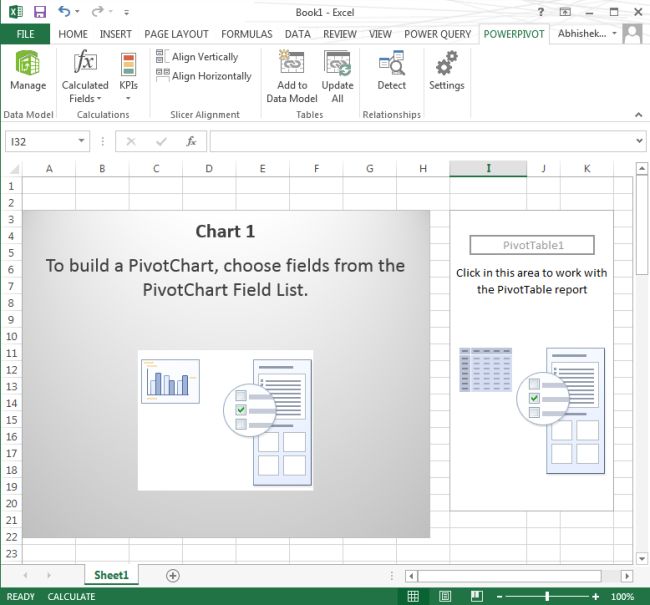650x605 pixels.
Task: Go to previous sheet arrow
Action: coord(26,575)
